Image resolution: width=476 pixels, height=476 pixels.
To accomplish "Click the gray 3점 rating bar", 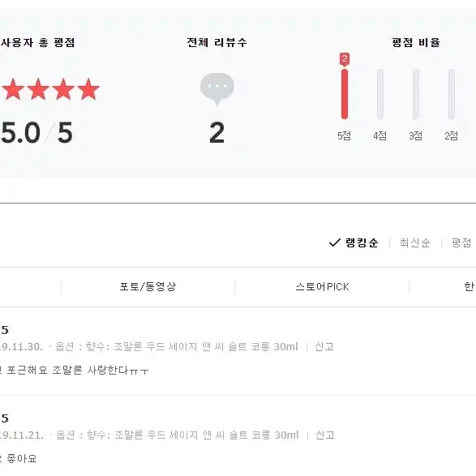I will [x=416, y=94].
